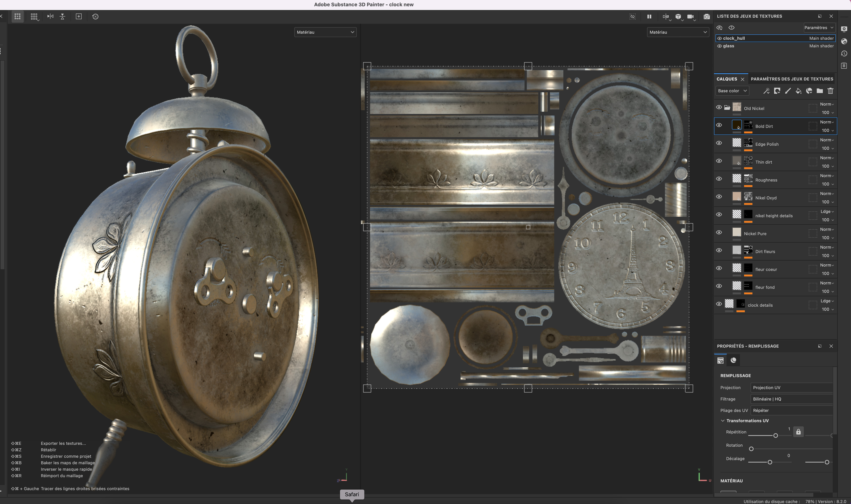
Task: Add an effect with magic wand icon
Action: coord(766,91)
